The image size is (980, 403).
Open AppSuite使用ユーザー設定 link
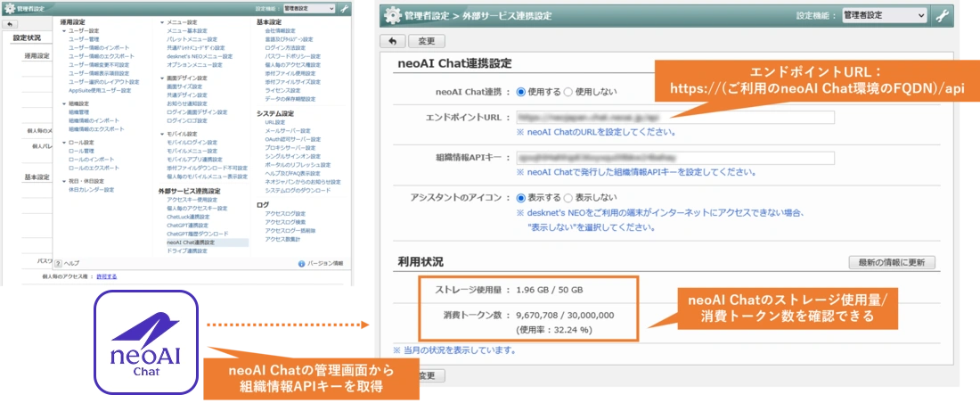[100, 91]
